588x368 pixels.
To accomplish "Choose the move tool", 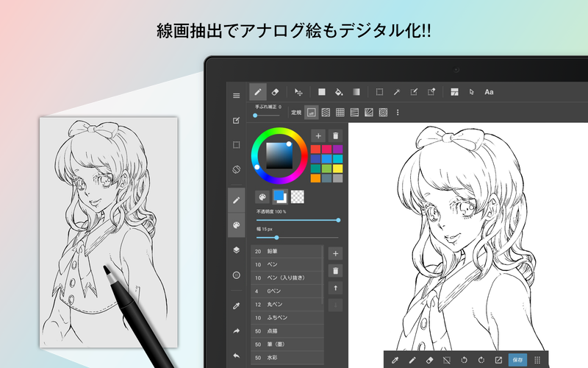I will tap(298, 92).
